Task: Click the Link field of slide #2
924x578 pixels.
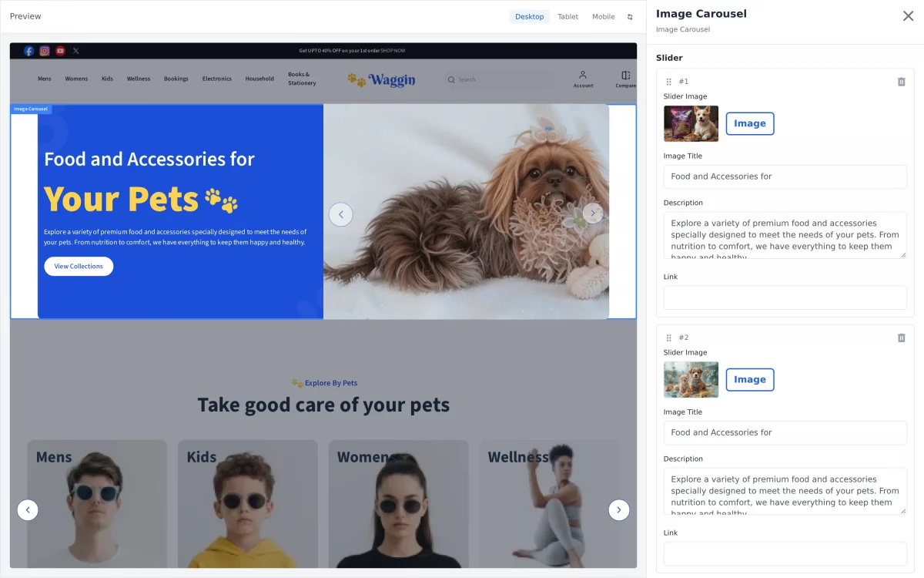Action: coord(785,553)
